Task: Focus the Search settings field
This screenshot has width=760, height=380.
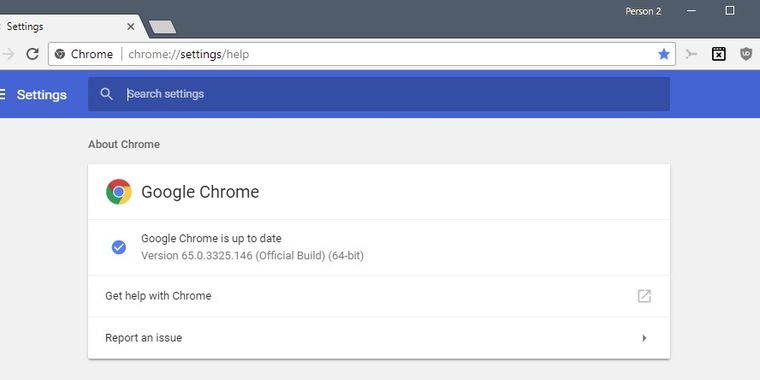Action: click(x=379, y=94)
